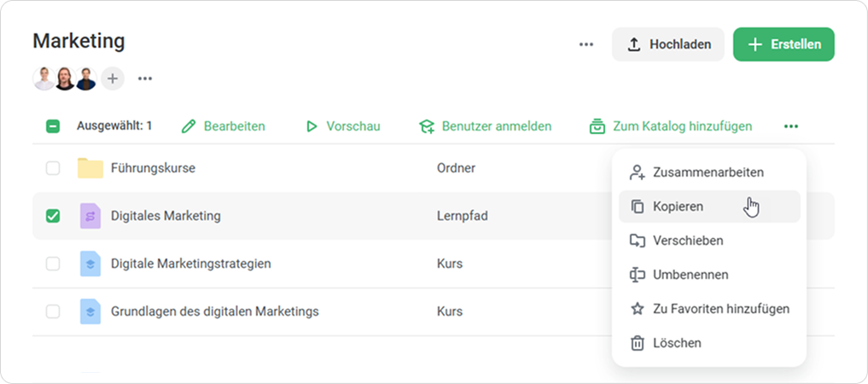The image size is (868, 384).
Task: Select Zu Favoriten hinzufügen menu entry
Action: pos(720,309)
